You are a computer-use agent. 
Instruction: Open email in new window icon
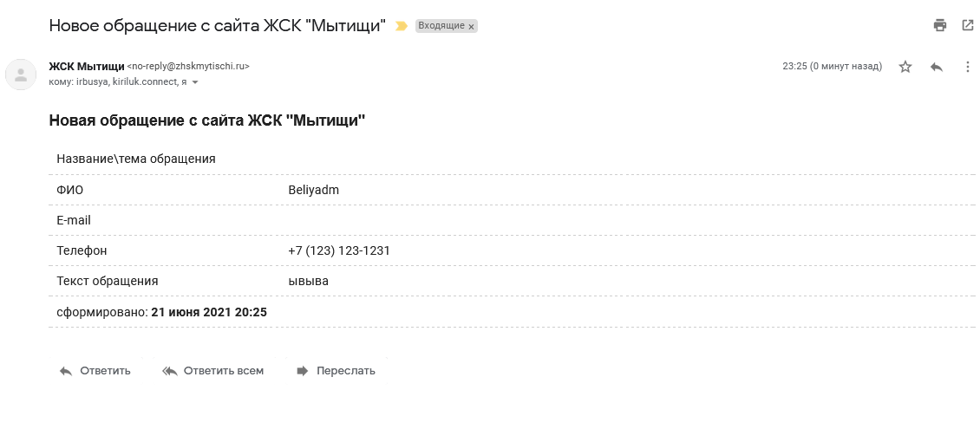(x=968, y=26)
